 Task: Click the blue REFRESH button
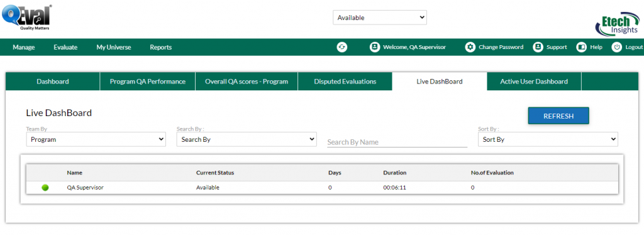coord(558,116)
